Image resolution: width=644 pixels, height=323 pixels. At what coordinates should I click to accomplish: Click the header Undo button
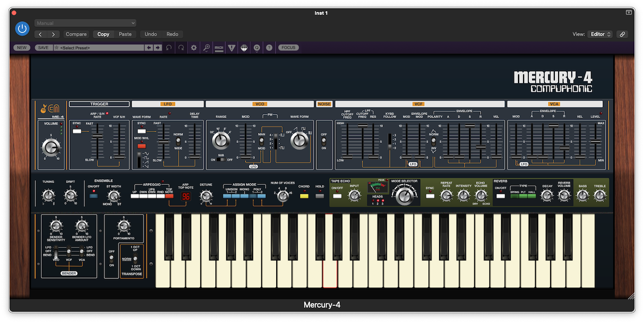[x=151, y=34]
